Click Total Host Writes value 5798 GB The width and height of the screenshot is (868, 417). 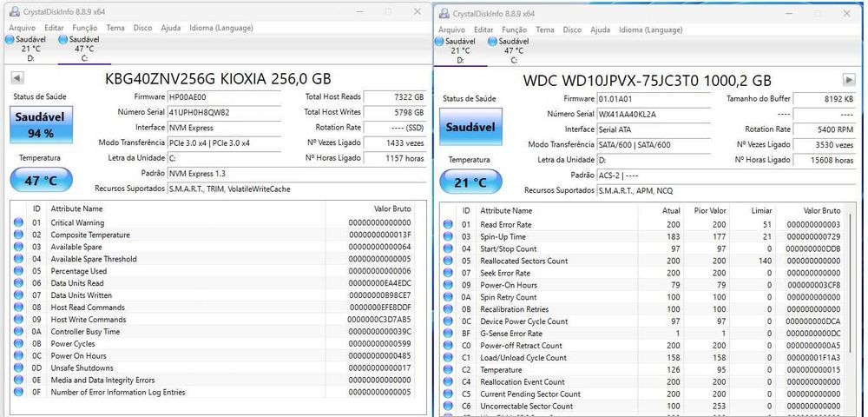point(395,112)
